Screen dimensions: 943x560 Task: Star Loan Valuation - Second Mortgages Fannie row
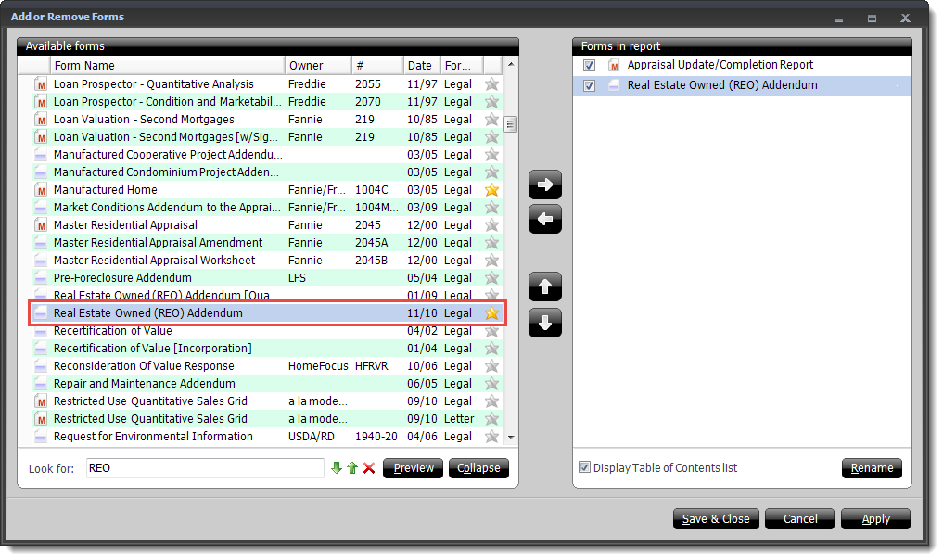(x=492, y=119)
